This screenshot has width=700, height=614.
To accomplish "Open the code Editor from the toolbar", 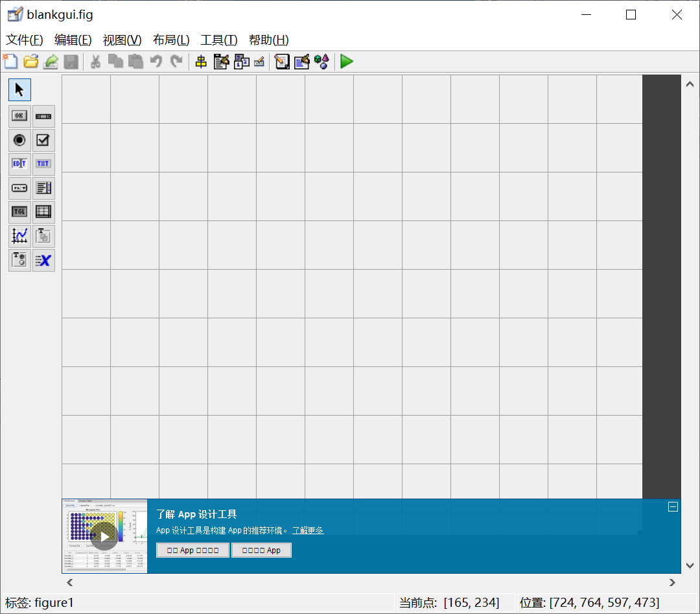I will point(282,61).
